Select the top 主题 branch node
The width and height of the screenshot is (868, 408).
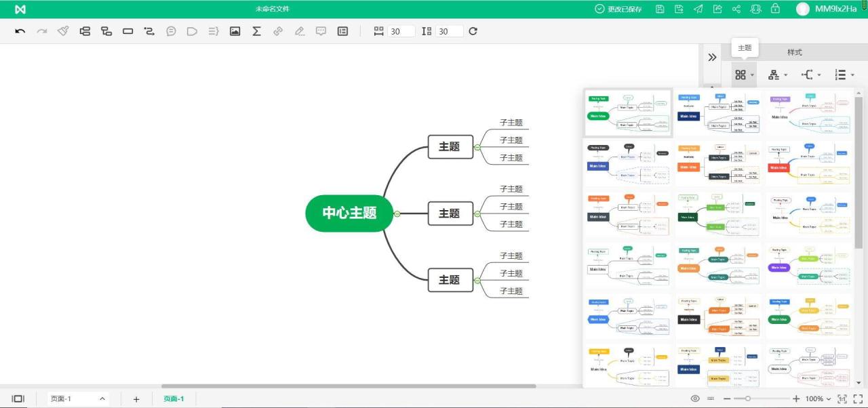click(450, 146)
